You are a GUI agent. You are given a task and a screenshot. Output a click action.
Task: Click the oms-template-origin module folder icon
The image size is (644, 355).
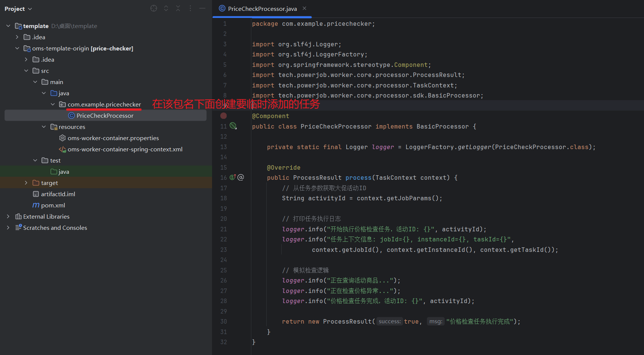click(x=27, y=48)
